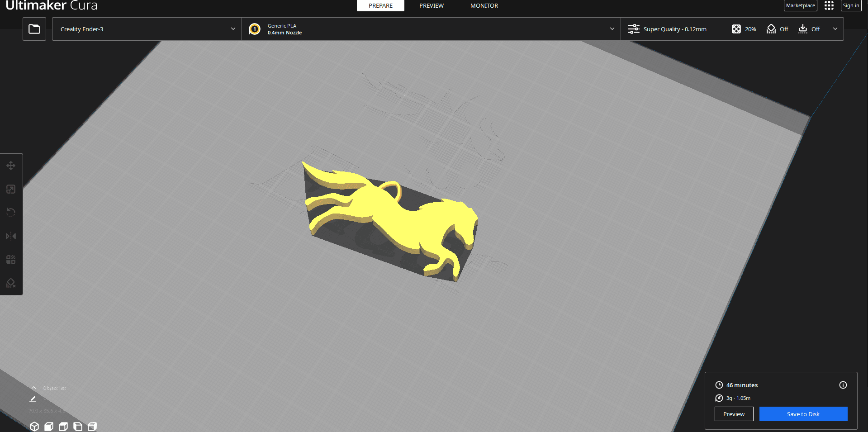Switch to right side view cube
The height and width of the screenshot is (432, 868).
point(92,426)
